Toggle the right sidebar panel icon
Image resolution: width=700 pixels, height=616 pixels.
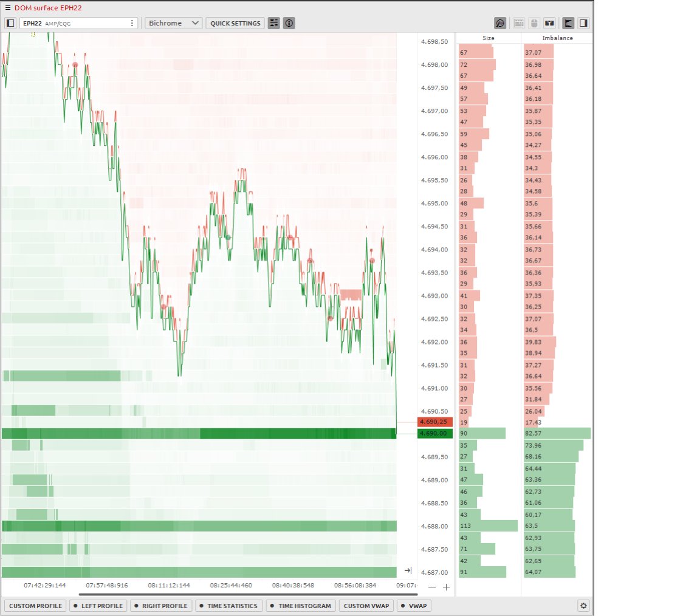click(583, 23)
